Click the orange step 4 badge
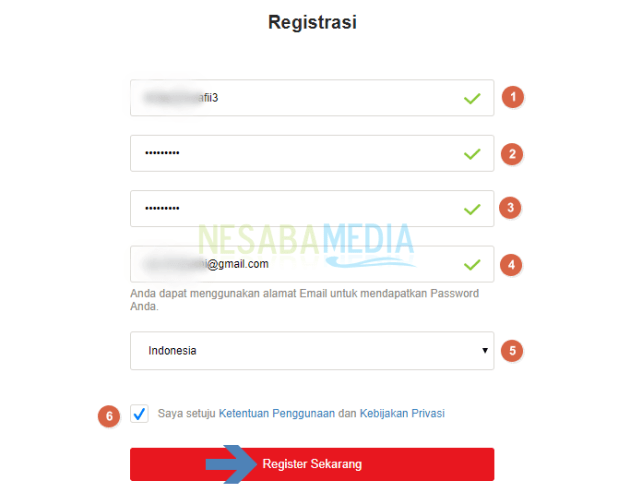 pyautogui.click(x=512, y=265)
